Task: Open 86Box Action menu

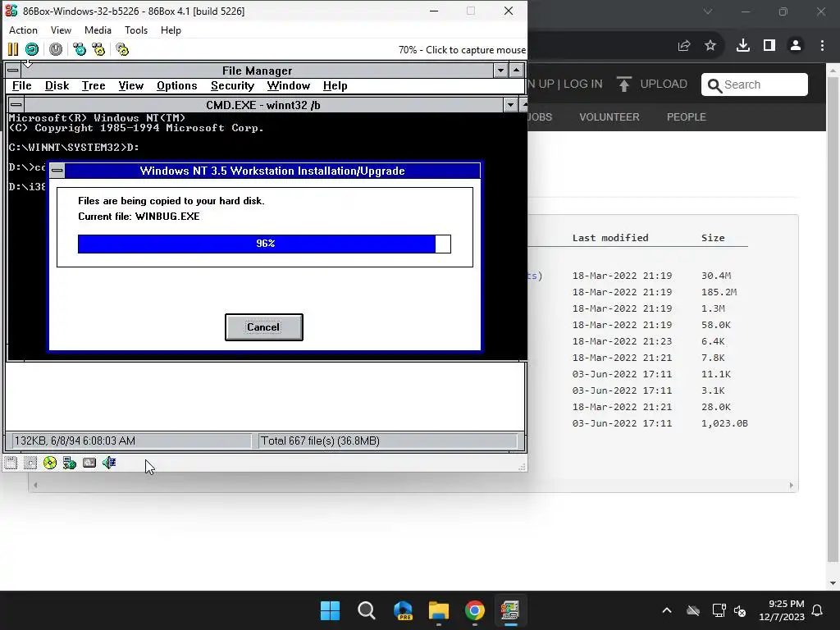Action: point(23,30)
